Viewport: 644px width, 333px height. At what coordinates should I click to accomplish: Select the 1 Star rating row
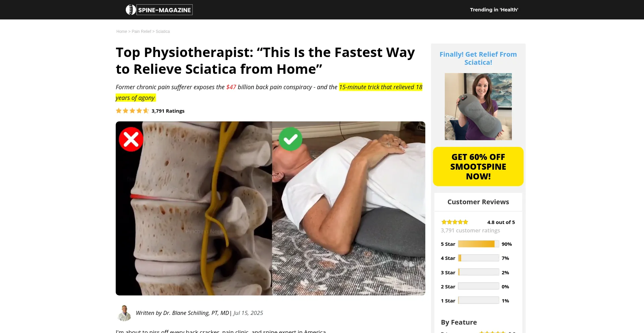click(x=475, y=301)
